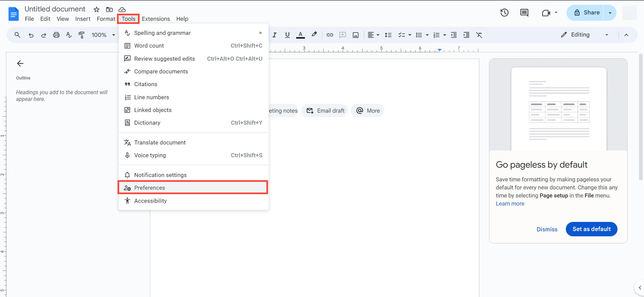Click the More chip

pyautogui.click(x=368, y=111)
